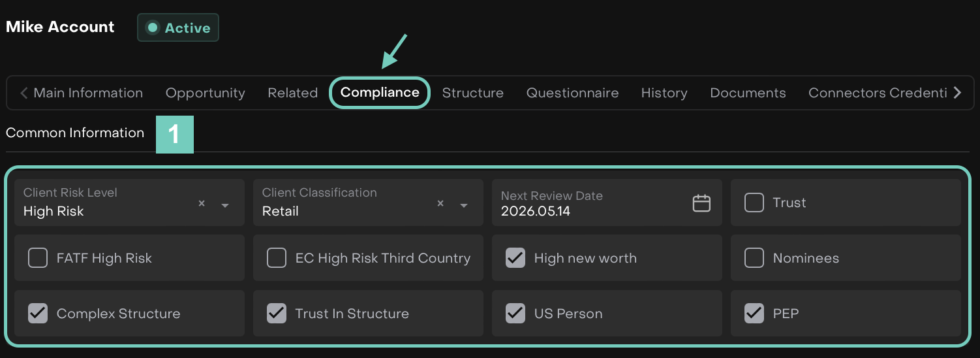Uncheck the High new worth checkbox

pos(515,258)
